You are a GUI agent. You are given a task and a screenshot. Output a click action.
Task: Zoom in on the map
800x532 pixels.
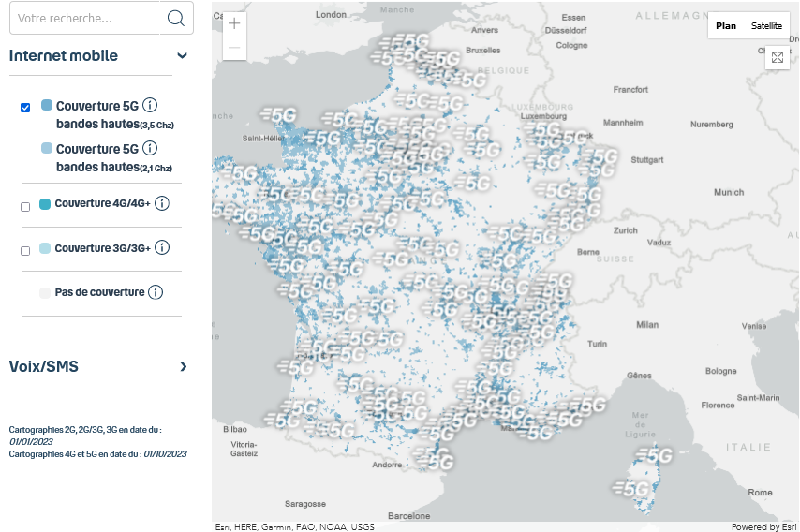pyautogui.click(x=234, y=24)
